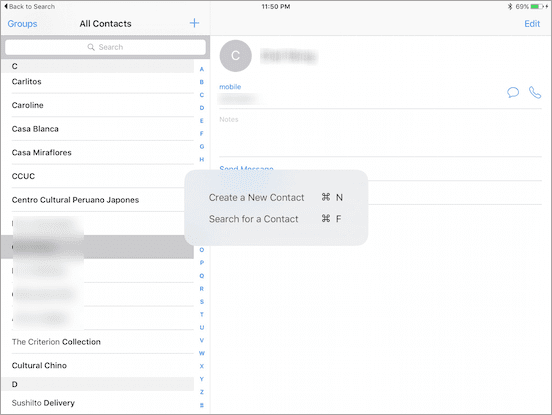Image resolution: width=552 pixels, height=415 pixels.
Task: Jump to letter A in index
Action: pos(202,69)
